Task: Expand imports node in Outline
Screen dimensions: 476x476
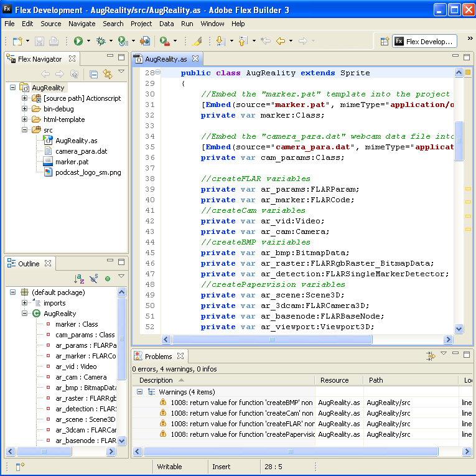Action: pyautogui.click(x=25, y=303)
